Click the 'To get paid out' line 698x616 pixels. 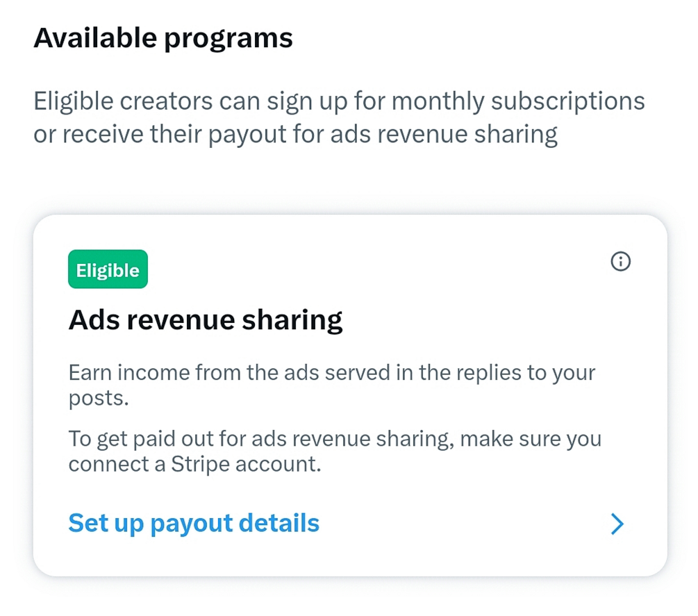click(x=335, y=440)
